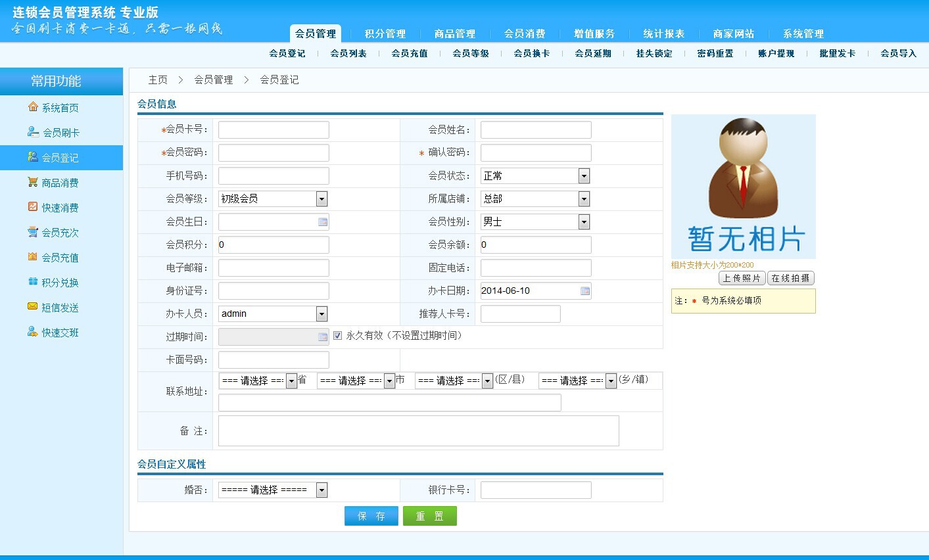Click the member photo placeholder image

743,187
